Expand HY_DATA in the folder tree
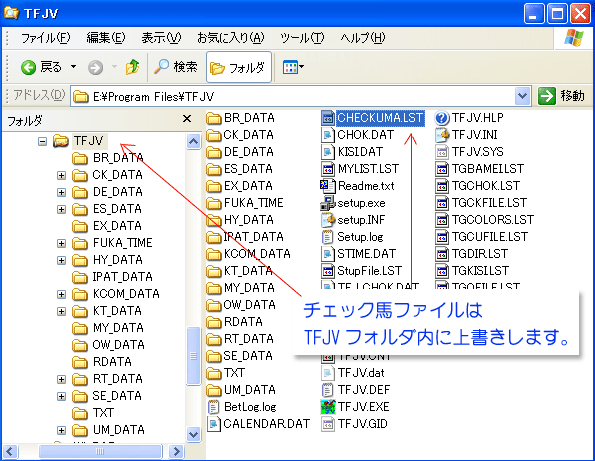Viewport: 595px width, 461px height. (61, 260)
